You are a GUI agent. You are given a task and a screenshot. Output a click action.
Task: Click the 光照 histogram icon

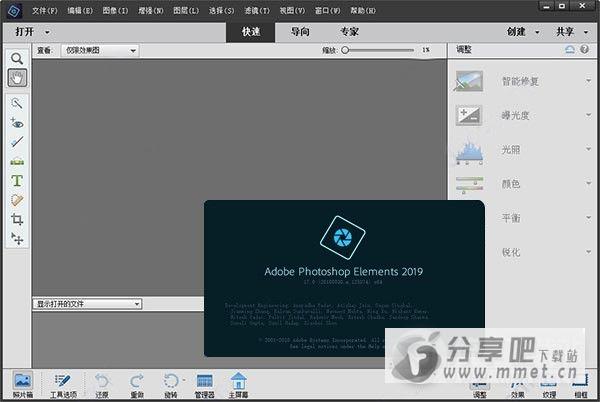[x=469, y=152]
